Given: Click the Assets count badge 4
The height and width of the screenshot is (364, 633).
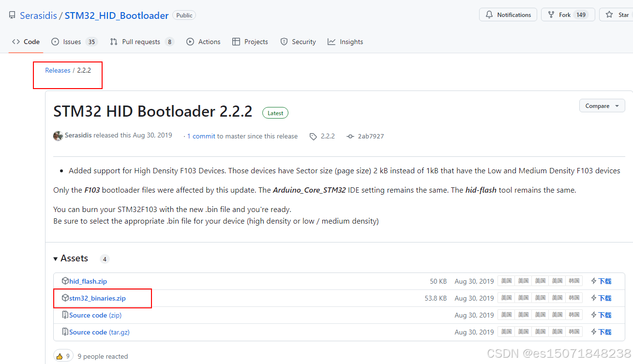Looking at the screenshot, I should pos(105,259).
